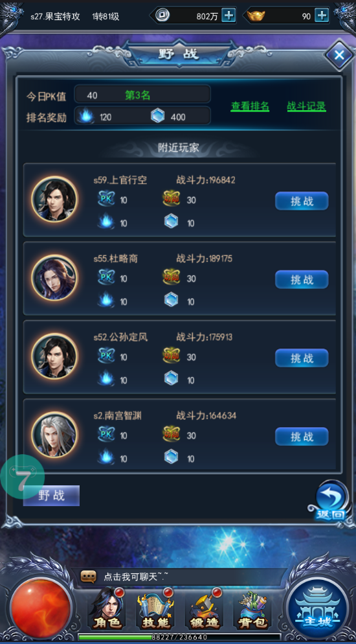Click the green experience progress bar
Image resolution: width=356 pixels, height=644 pixels.
tap(179, 637)
